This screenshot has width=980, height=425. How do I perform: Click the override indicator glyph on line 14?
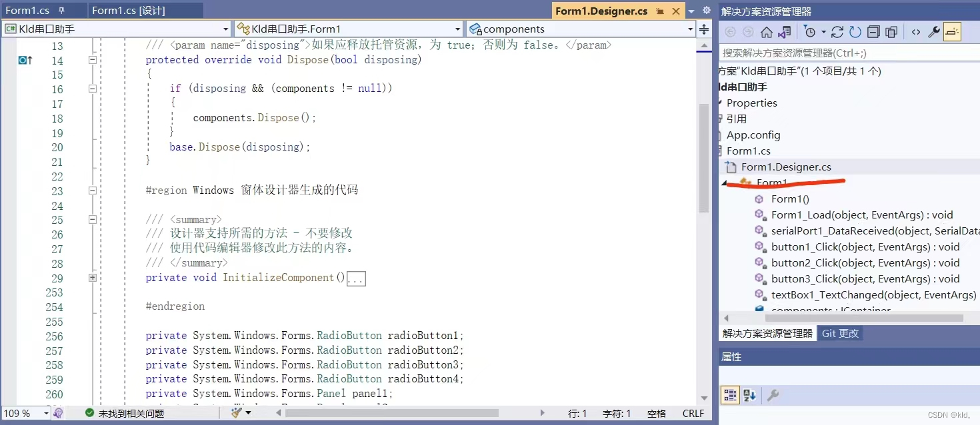pyautogui.click(x=25, y=60)
